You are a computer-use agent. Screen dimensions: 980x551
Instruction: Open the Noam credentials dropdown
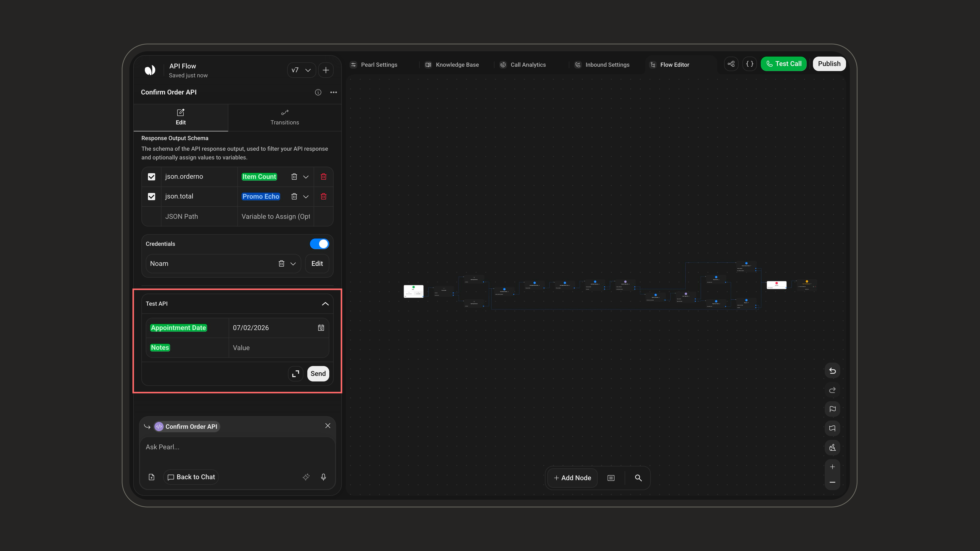[293, 263]
